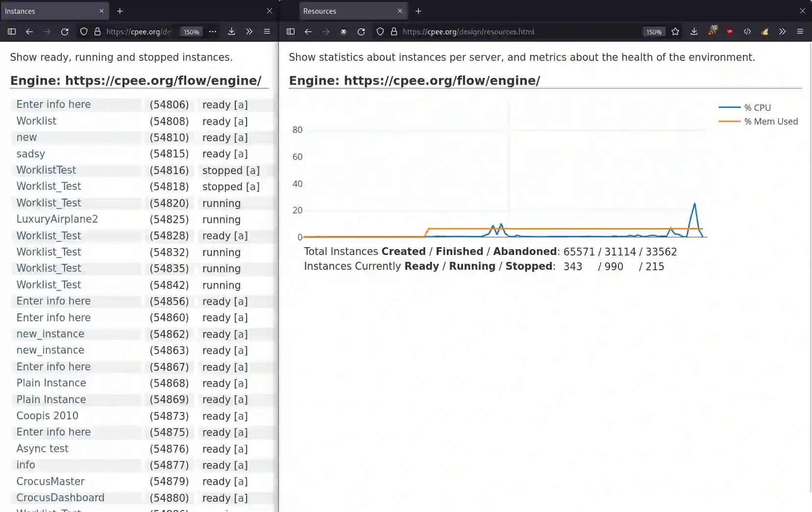Viewport: 812px width, 512px height.
Task: Click the yellow extension icon in Resources toolbar
Action: (x=765, y=31)
